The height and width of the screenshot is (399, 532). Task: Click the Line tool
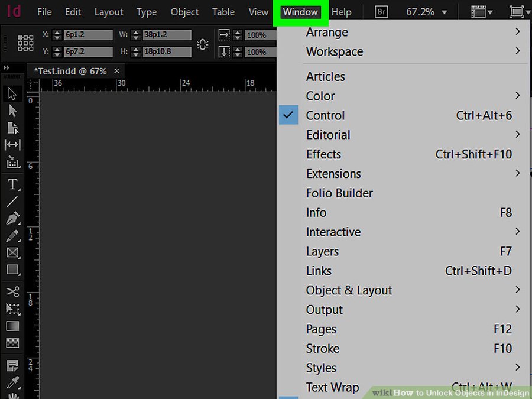[x=12, y=202]
